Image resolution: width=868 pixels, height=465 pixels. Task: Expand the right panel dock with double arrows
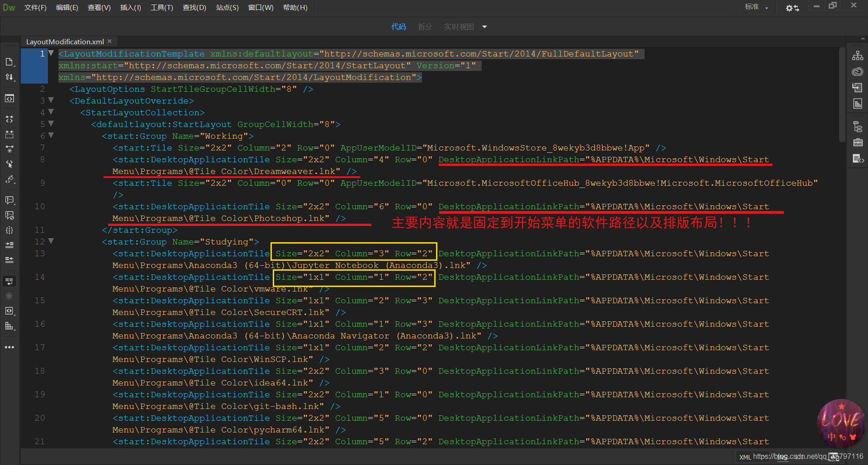[x=862, y=39]
